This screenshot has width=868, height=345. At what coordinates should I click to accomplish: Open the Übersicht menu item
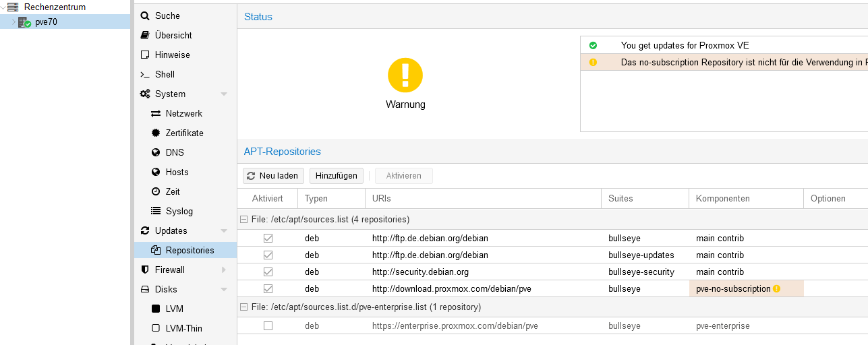point(185,35)
